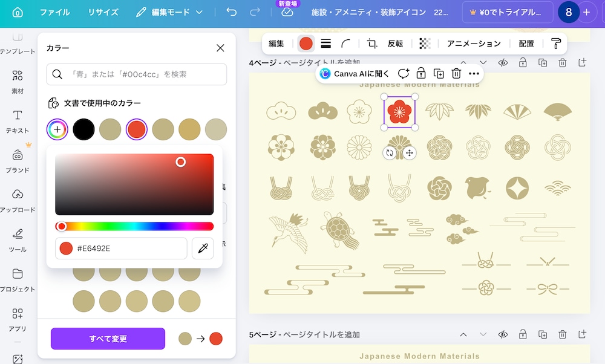Click the color search input field
This screenshot has height=364, width=605.
pyautogui.click(x=137, y=74)
